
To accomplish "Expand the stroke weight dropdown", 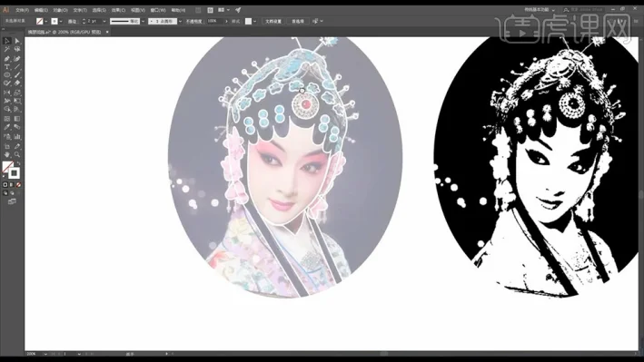I will click(104, 22).
